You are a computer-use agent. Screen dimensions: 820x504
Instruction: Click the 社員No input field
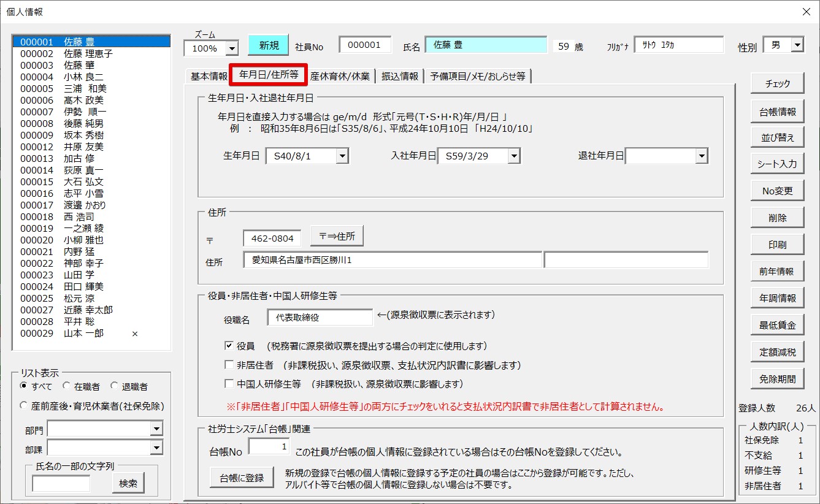(x=365, y=45)
